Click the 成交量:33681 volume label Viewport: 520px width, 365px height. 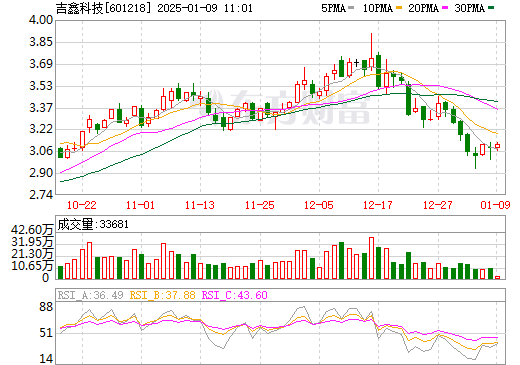click(x=93, y=224)
